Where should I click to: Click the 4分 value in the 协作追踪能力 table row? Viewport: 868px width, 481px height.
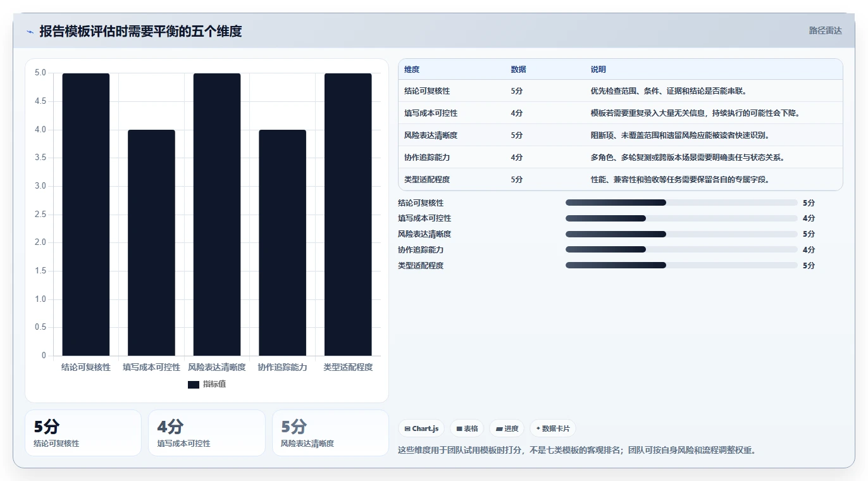pos(517,158)
